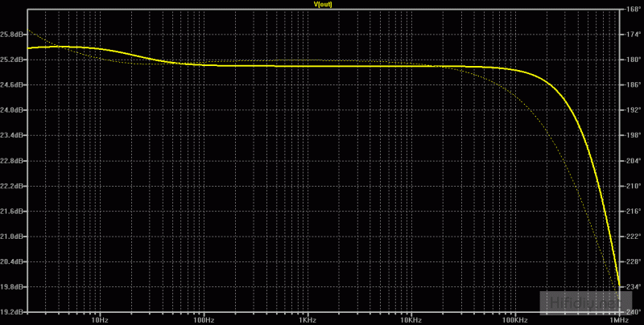Select the V(out) trace label

323,4
